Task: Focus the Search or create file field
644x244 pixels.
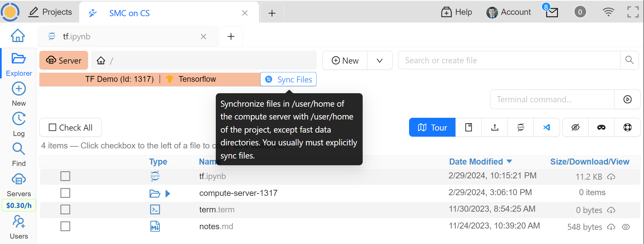Action: [x=509, y=61]
